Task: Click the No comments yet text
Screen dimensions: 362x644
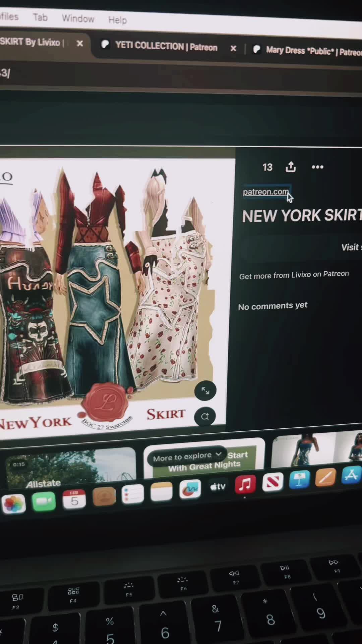Action: pos(273,306)
